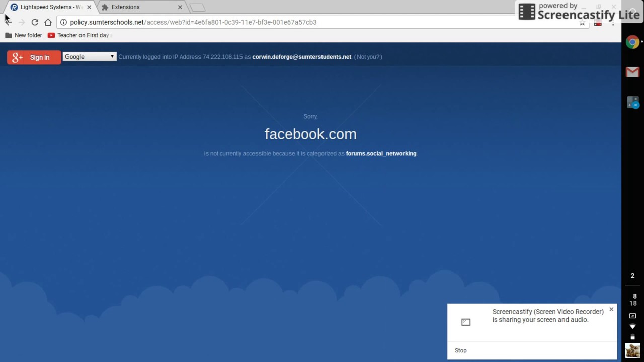644x362 pixels.
Task: Click the browser forward arrow
Action: pyautogui.click(x=22, y=22)
